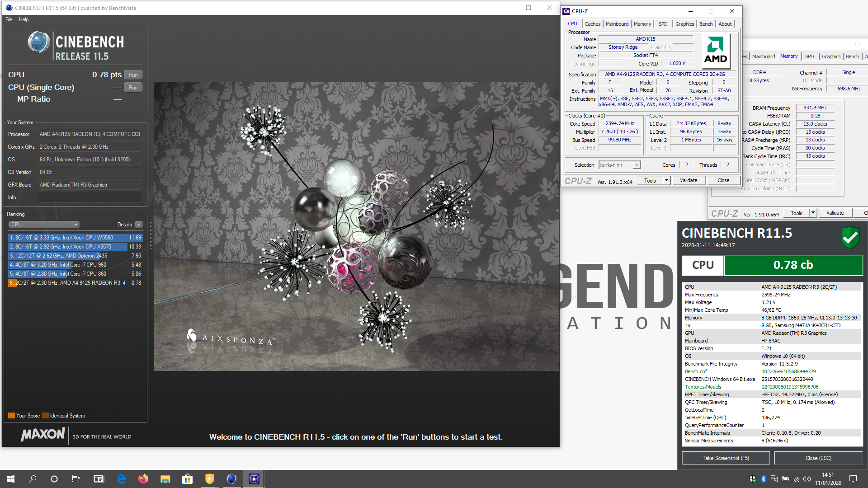This screenshot has height=488, width=868.
Task: Click Take Screenshot (F5) button
Action: (x=726, y=458)
